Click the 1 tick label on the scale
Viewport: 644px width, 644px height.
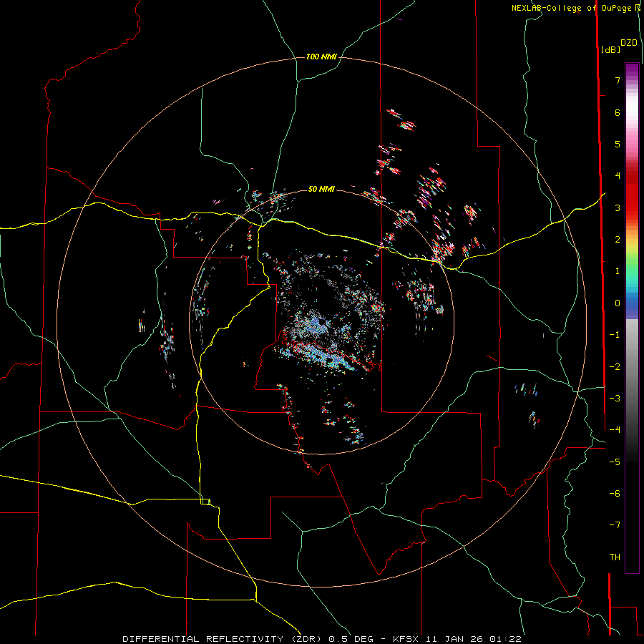(618, 271)
